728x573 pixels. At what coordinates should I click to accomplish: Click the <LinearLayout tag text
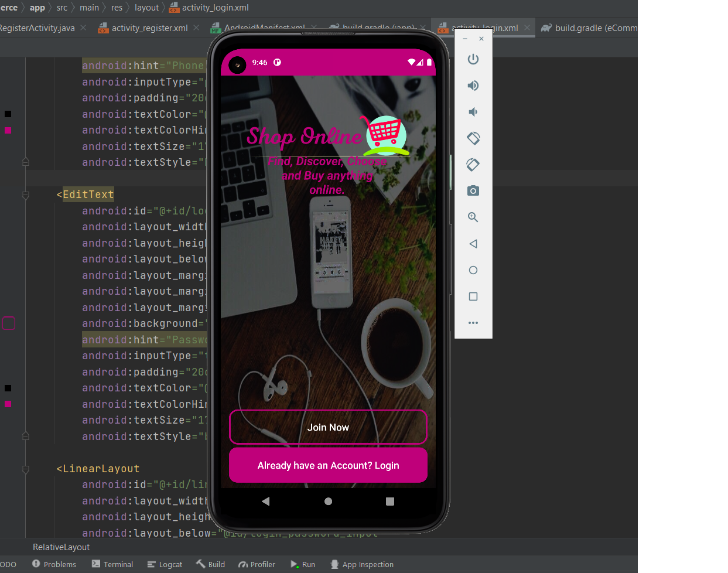(98, 469)
